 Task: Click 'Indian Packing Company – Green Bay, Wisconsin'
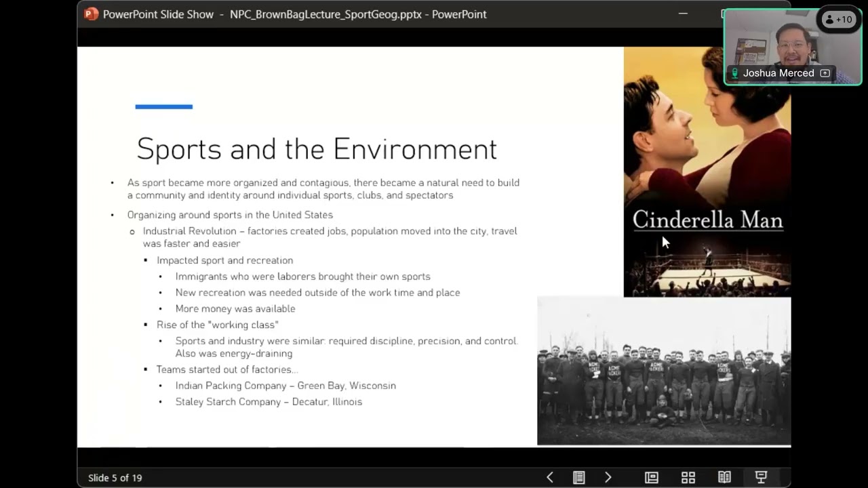tap(285, 386)
